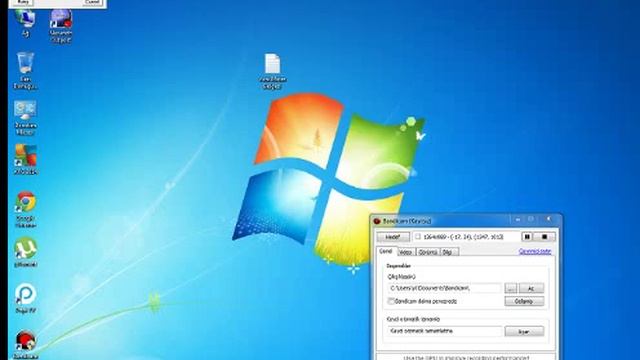Launch the uTorrent desktop shortcut
The image size is (640, 360).
click(x=25, y=252)
